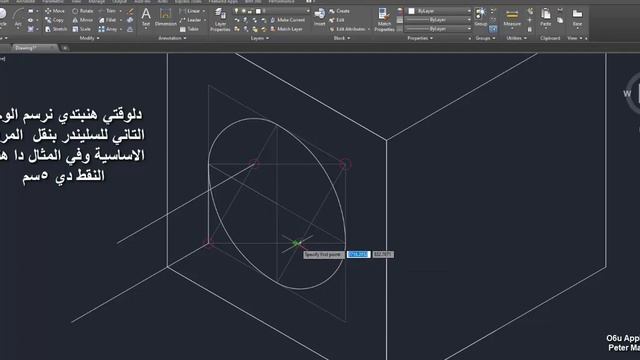Toggle group selection button in Groups panel
This screenshot has width=640, height=360.
(x=493, y=29)
